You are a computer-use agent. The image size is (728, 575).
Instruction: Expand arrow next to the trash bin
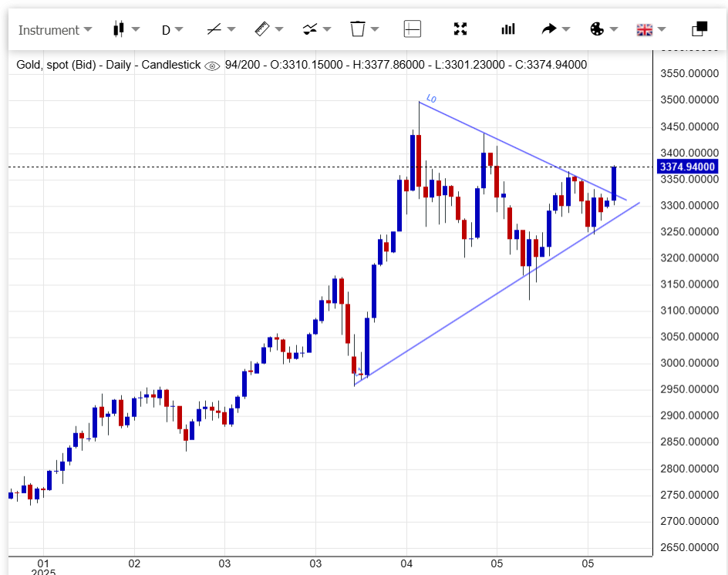[376, 30]
